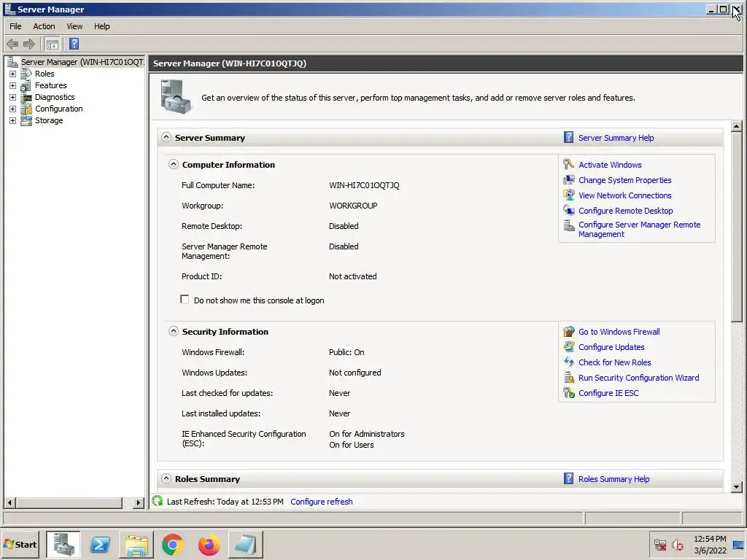Check Do not show me this console at logon
The height and width of the screenshot is (560, 747).
click(185, 300)
